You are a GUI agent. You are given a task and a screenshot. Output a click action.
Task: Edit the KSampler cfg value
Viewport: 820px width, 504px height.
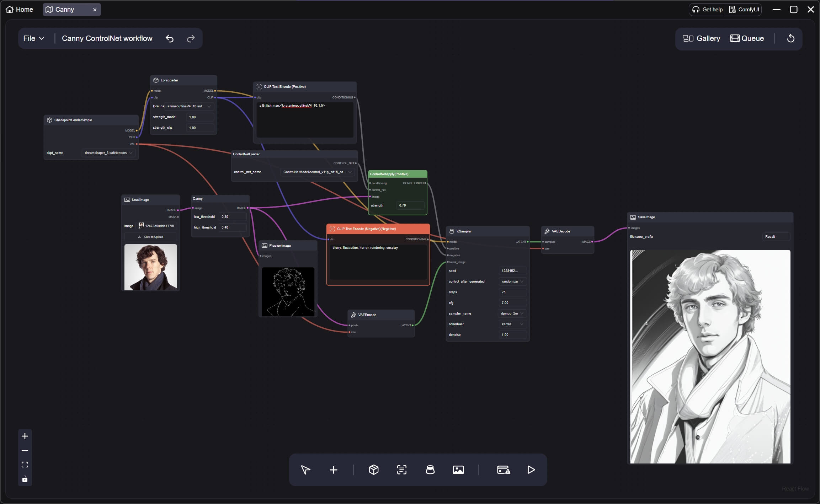[512, 303]
